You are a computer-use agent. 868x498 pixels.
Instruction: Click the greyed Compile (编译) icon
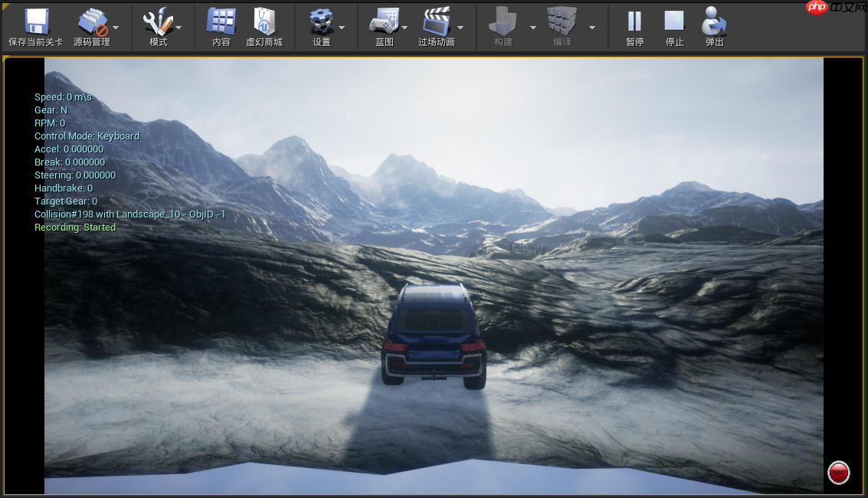tap(562, 22)
